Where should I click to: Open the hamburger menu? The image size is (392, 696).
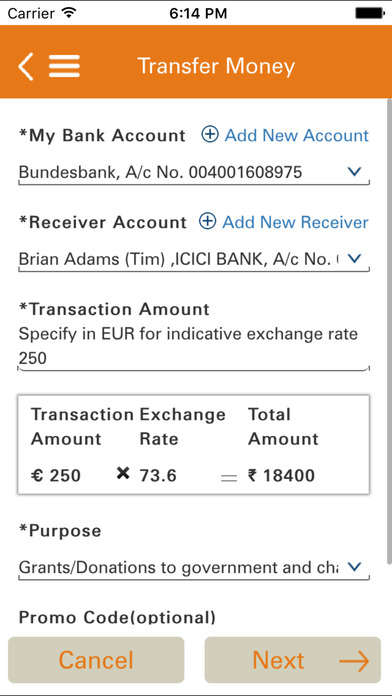tap(64, 66)
